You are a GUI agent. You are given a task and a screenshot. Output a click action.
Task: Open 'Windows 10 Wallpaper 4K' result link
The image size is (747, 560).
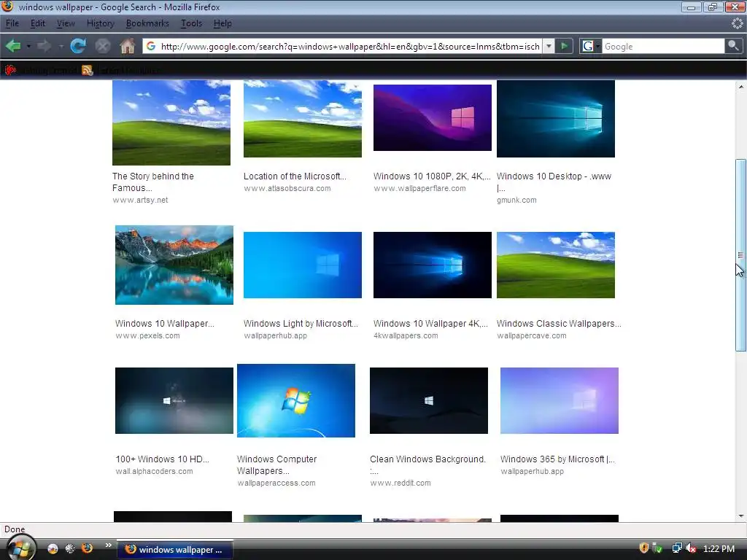click(x=430, y=323)
